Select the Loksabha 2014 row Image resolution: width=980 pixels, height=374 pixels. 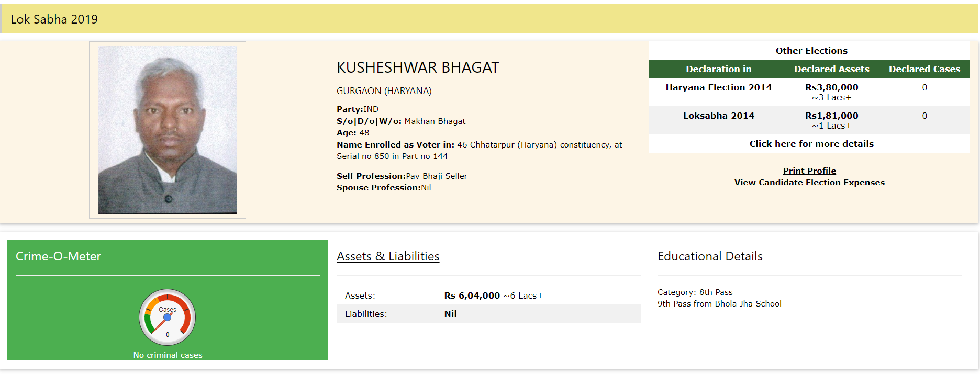pos(718,116)
